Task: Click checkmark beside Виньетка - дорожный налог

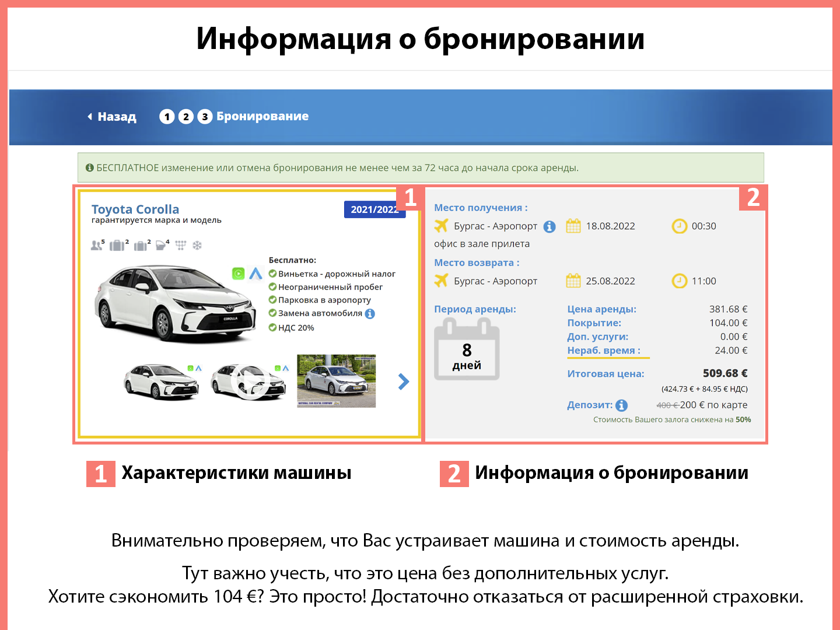Action: pos(272,274)
